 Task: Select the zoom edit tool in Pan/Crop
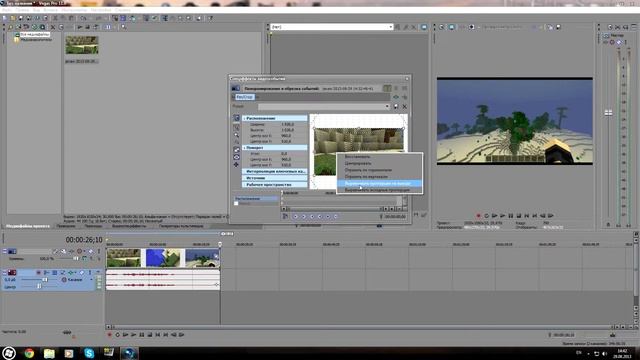[x=236, y=135]
